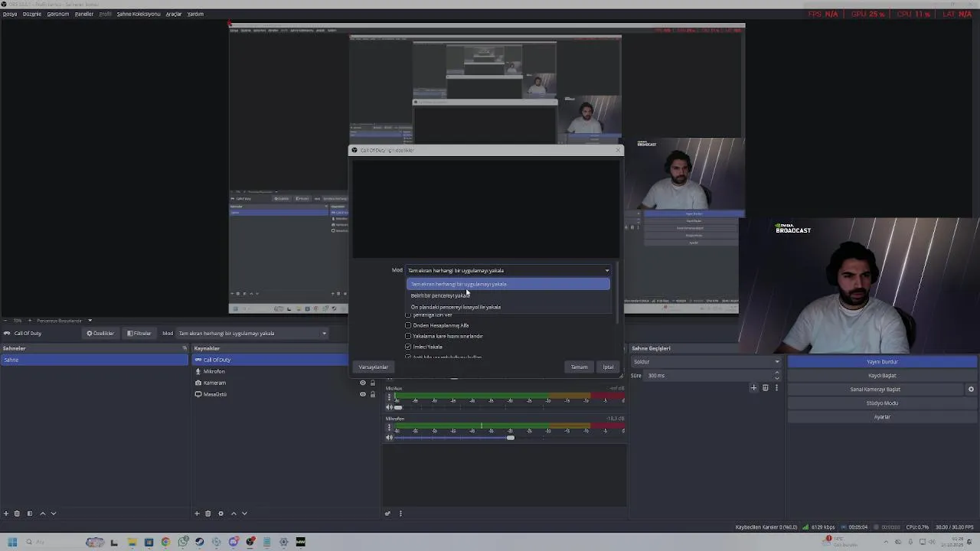
Task: Open Mic/Aux mixer options dots
Action: coord(389,396)
